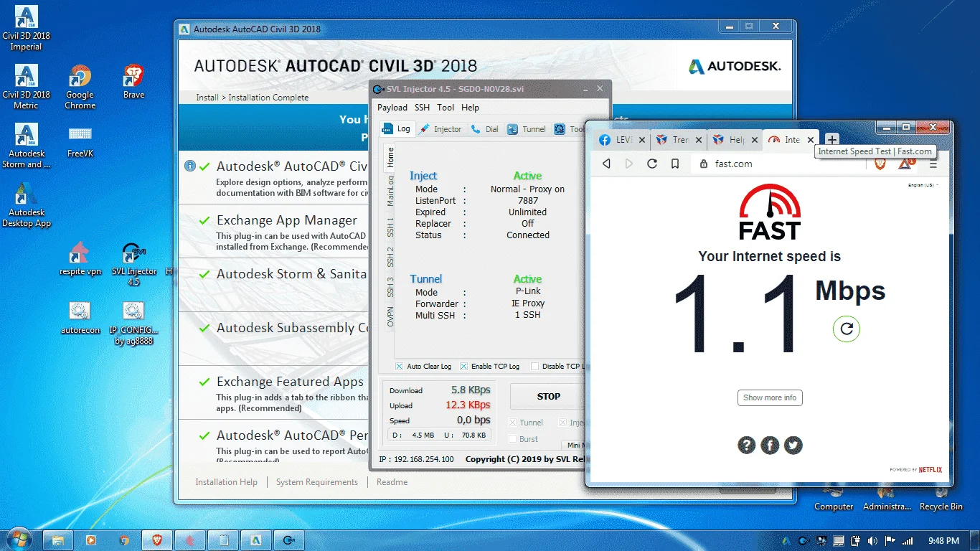
Task: Share the speed result on Facebook
Action: (x=770, y=446)
